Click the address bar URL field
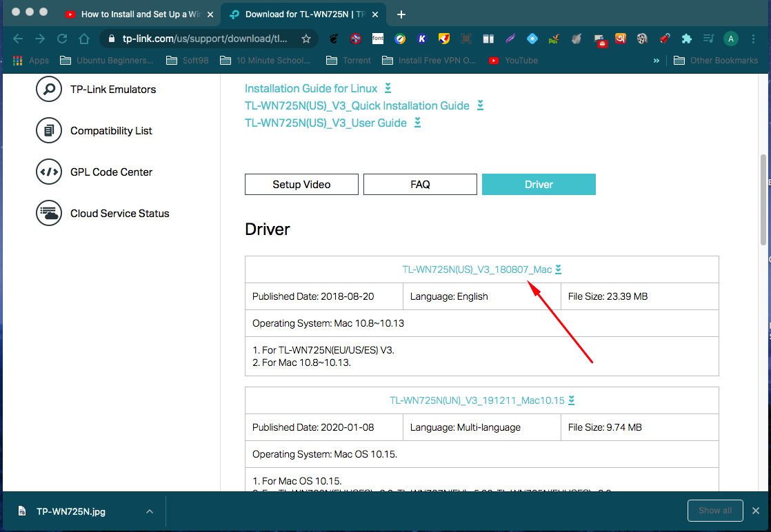Image resolution: width=771 pixels, height=532 pixels. click(x=205, y=39)
